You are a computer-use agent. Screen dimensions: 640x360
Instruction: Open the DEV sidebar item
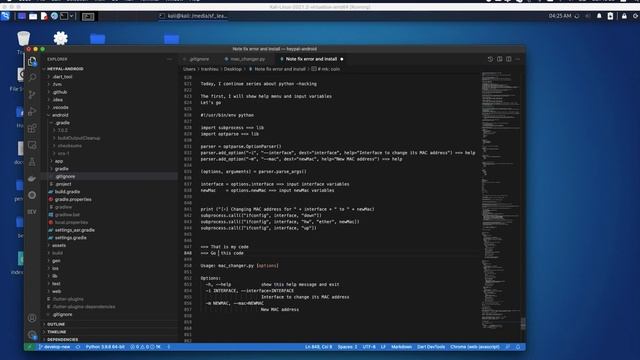(32, 212)
